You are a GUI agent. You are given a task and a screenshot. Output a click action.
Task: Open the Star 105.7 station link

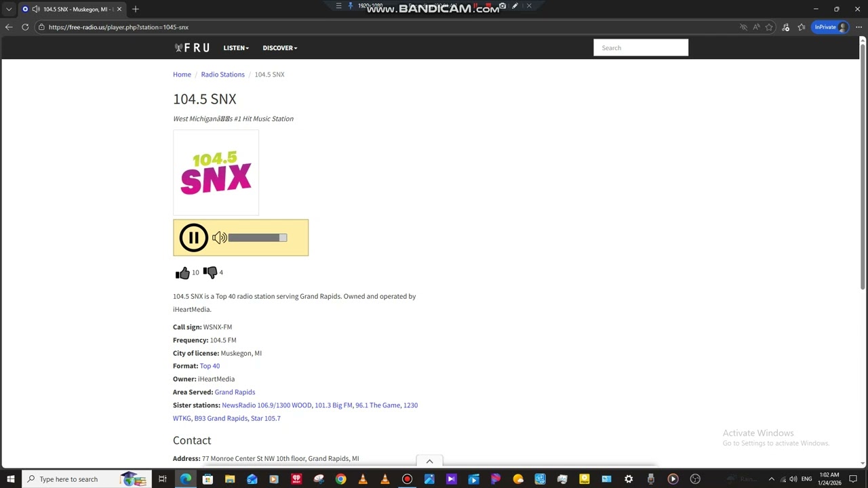coord(266,418)
